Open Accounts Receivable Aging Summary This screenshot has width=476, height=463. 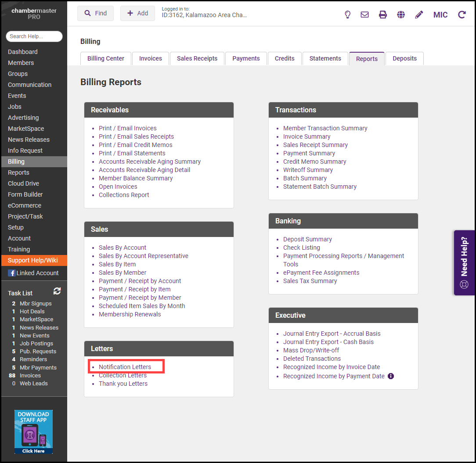tap(150, 162)
